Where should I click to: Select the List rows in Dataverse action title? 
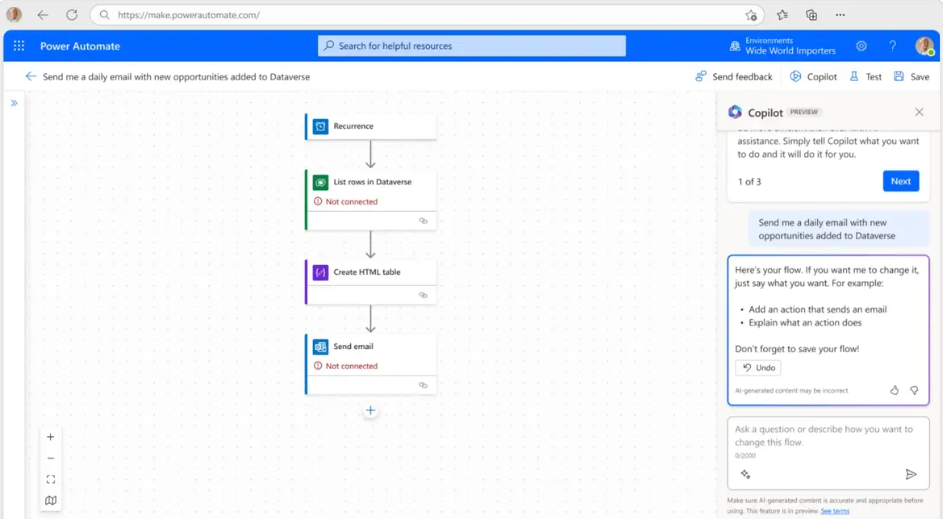pos(372,182)
